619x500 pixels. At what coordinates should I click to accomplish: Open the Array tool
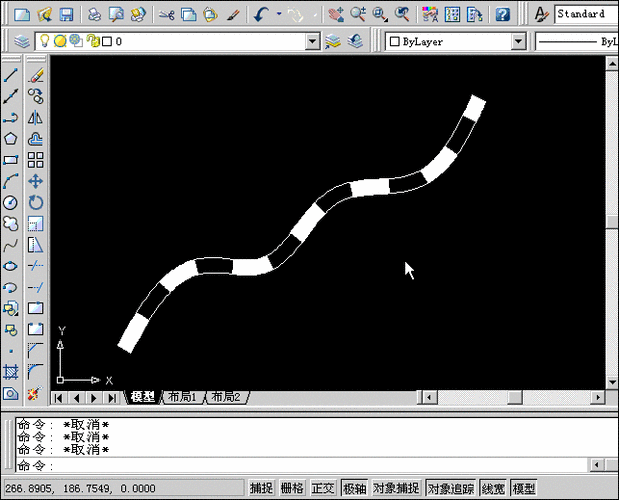(x=36, y=160)
